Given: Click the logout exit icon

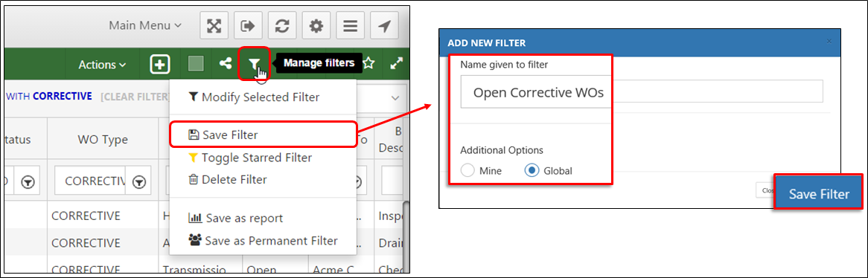Looking at the screenshot, I should (x=247, y=25).
